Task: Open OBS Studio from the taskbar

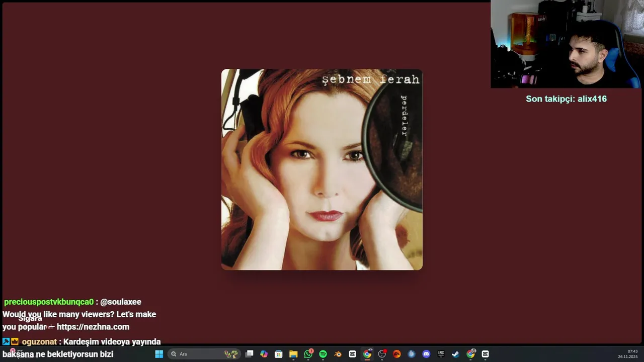Action: (x=382, y=354)
